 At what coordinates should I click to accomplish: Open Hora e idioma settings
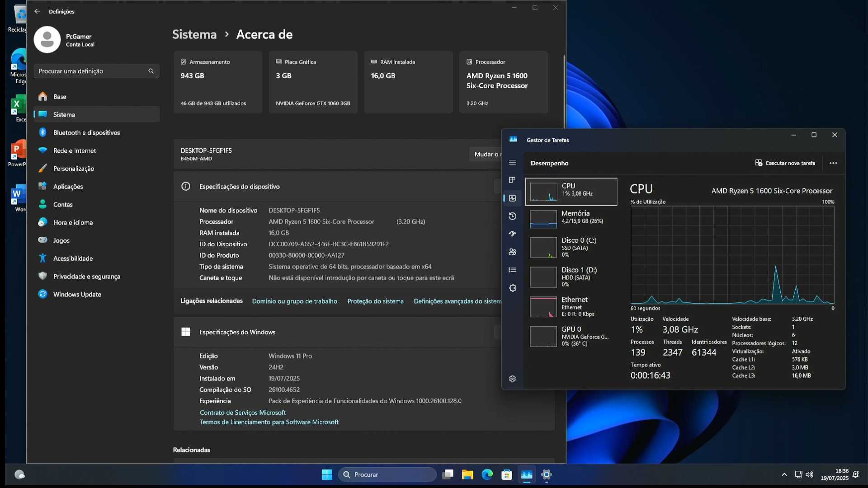pos(96,222)
